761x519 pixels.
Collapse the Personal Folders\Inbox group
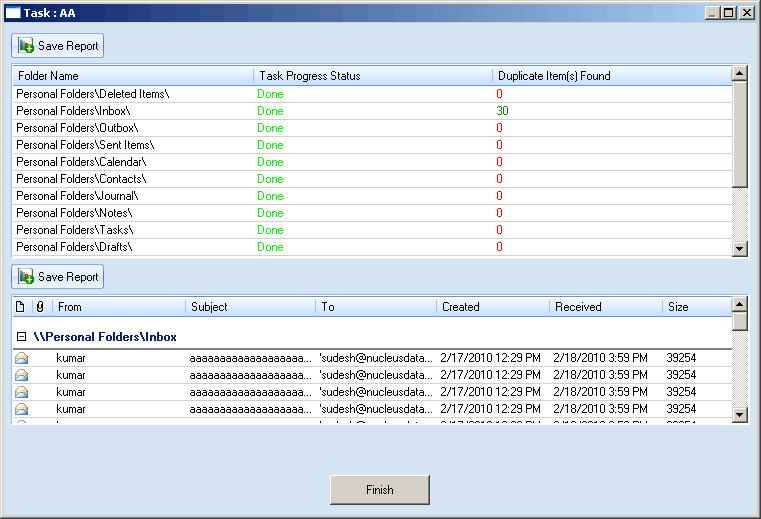click(x=21, y=338)
